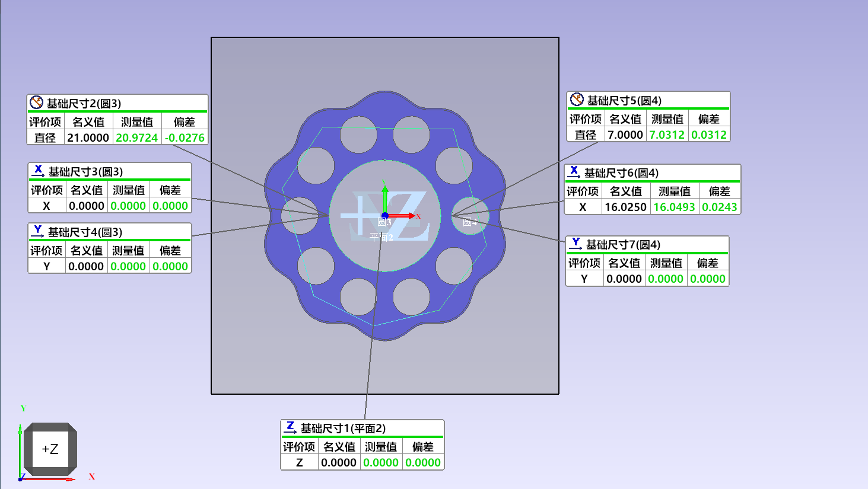Click the X-axis icon beside 基础尺寸3(圆3)

coord(39,171)
